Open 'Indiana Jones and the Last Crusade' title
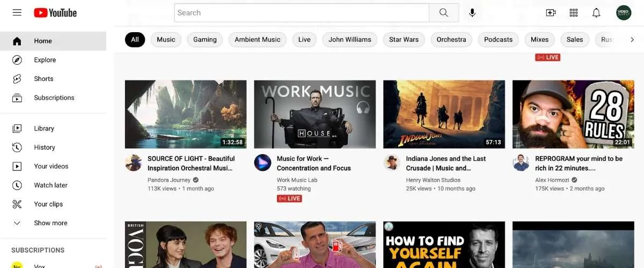This screenshot has height=268, width=644. (446, 163)
